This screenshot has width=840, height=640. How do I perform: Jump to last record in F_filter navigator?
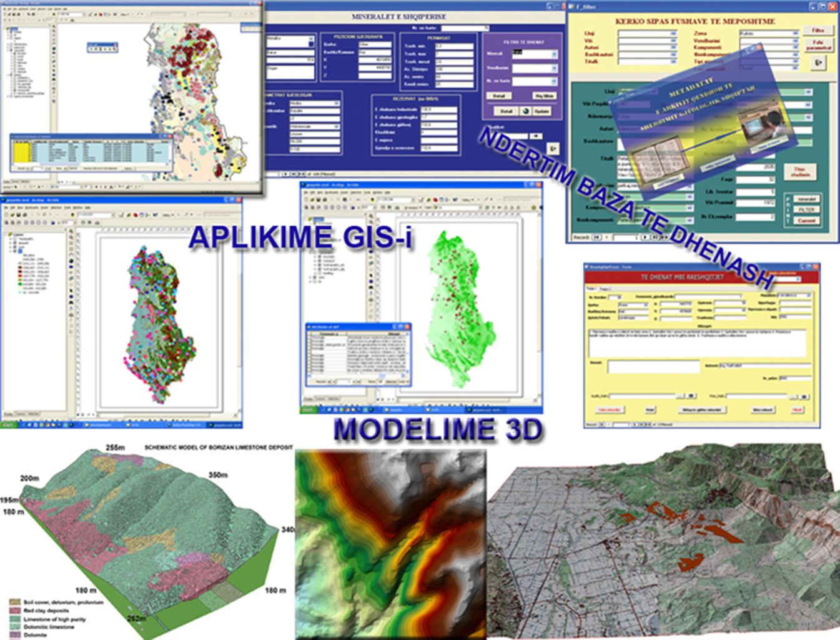click(654, 237)
